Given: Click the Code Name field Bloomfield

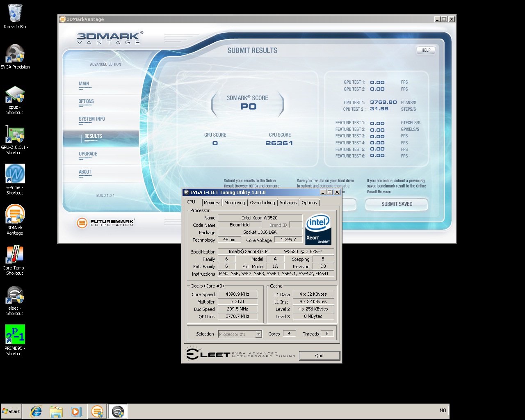Looking at the screenshot, I should 240,225.
